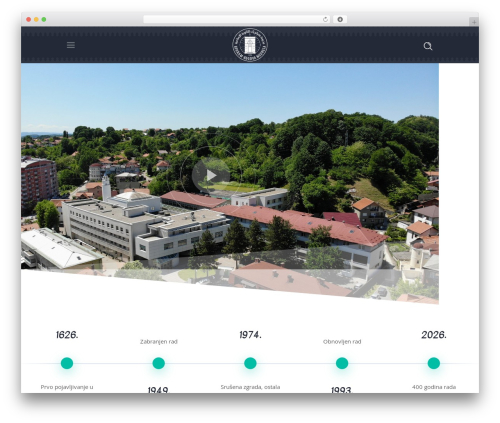Add a new browser tab with the plus button
The height and width of the screenshot is (423, 500).
coord(474,22)
